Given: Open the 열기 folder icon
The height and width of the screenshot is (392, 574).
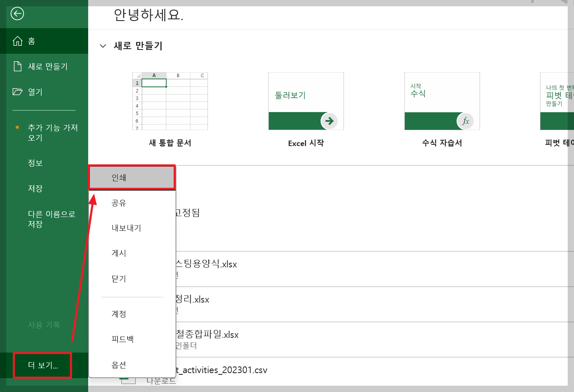Looking at the screenshot, I should pos(17,91).
